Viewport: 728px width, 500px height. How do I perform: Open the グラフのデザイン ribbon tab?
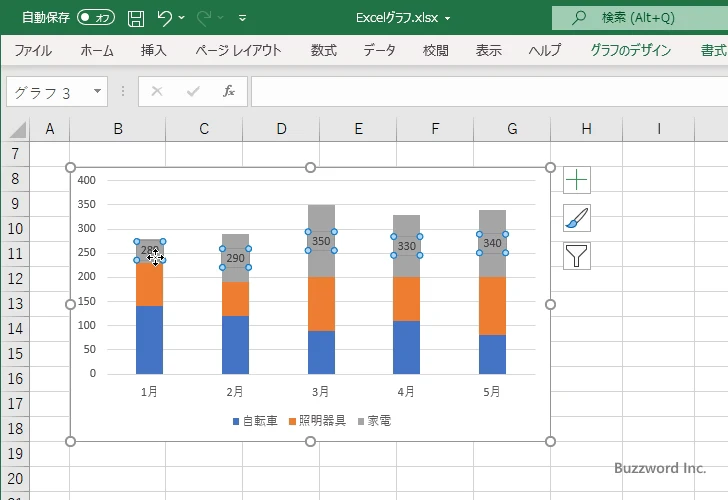pyautogui.click(x=630, y=50)
